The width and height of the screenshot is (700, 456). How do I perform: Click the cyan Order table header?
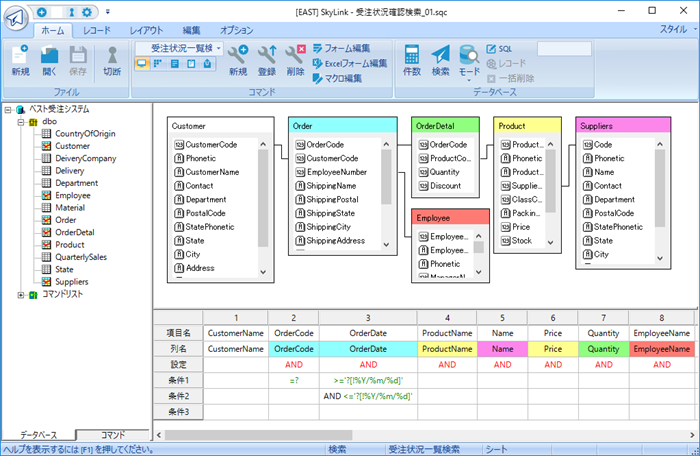click(x=342, y=126)
